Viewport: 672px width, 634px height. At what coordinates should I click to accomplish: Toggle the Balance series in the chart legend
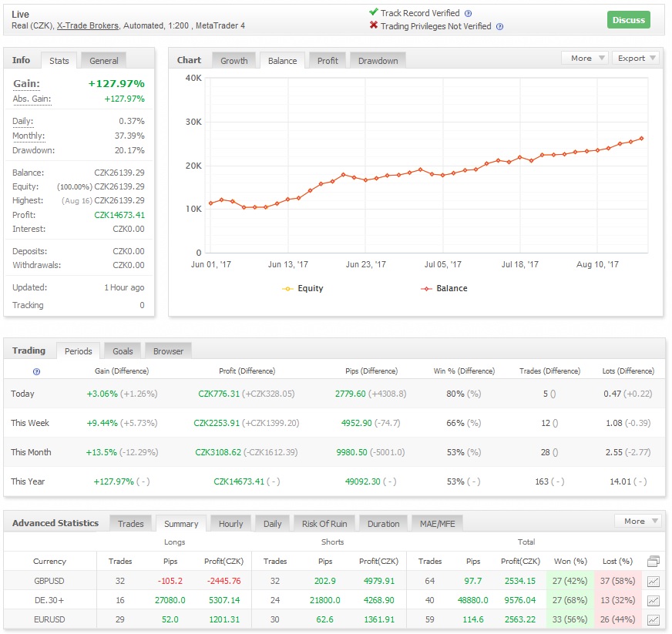[444, 288]
